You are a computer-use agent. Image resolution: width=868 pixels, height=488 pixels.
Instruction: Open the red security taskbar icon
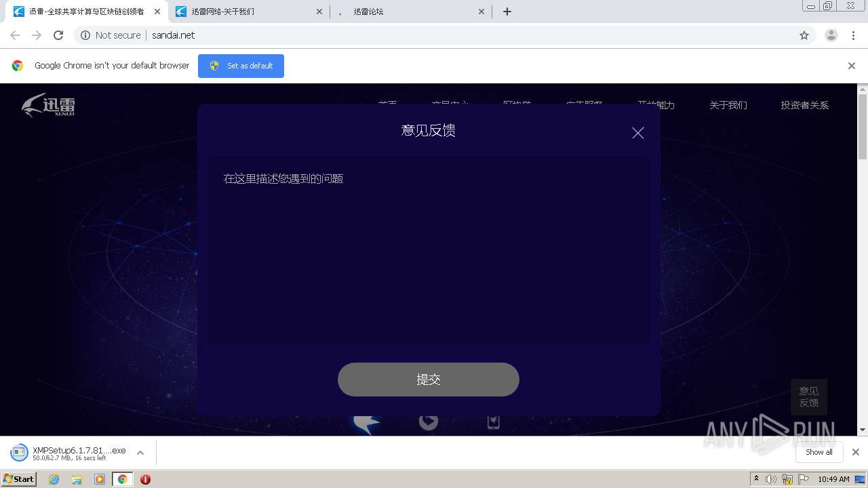tap(145, 479)
